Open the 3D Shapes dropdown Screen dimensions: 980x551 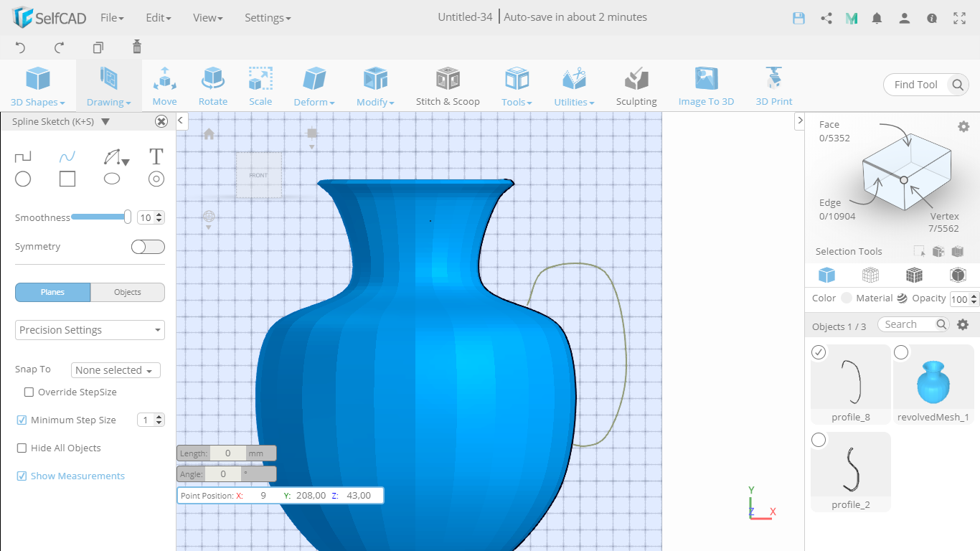point(38,86)
